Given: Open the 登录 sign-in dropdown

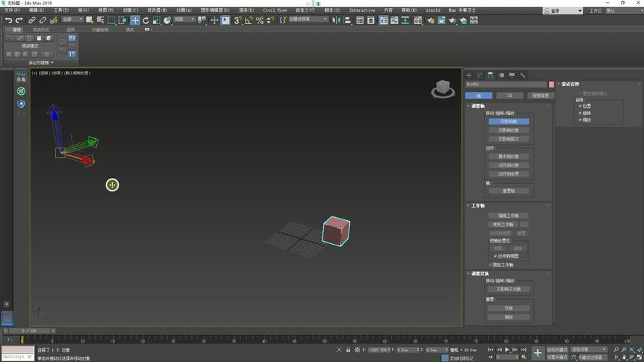Looking at the screenshot, I should (563, 11).
